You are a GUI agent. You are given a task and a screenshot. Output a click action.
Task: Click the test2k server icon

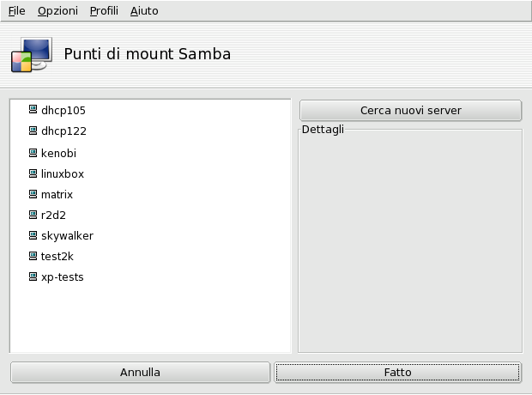[x=33, y=256]
